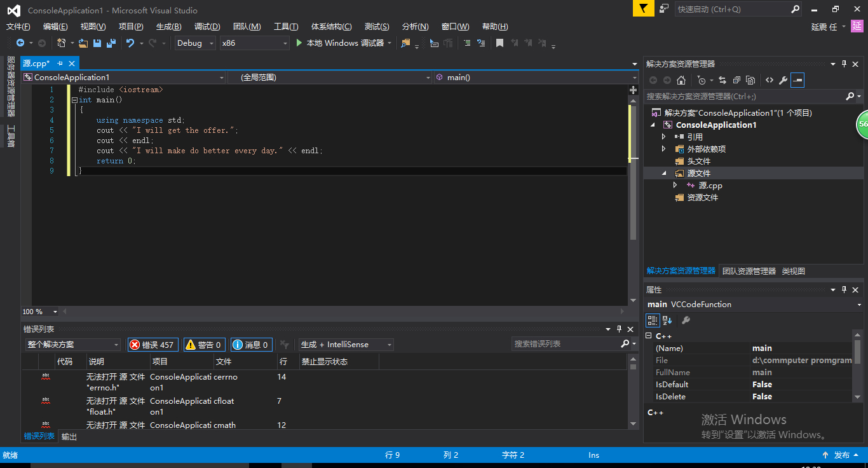
Task: Click the feedback notification flag icon
Action: pos(643,9)
